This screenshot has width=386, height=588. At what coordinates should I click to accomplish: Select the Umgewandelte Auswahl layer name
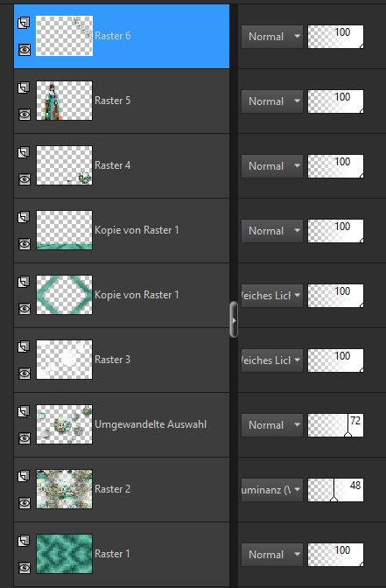[x=151, y=424]
